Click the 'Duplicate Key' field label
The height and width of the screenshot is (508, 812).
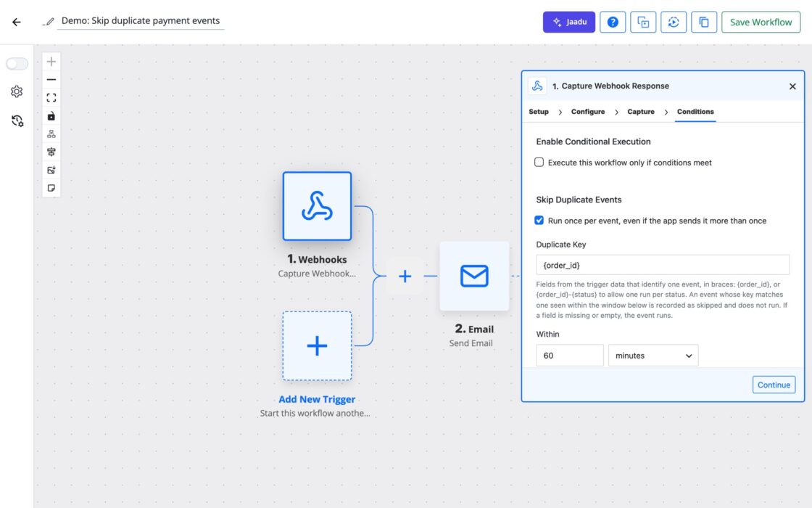tap(561, 244)
